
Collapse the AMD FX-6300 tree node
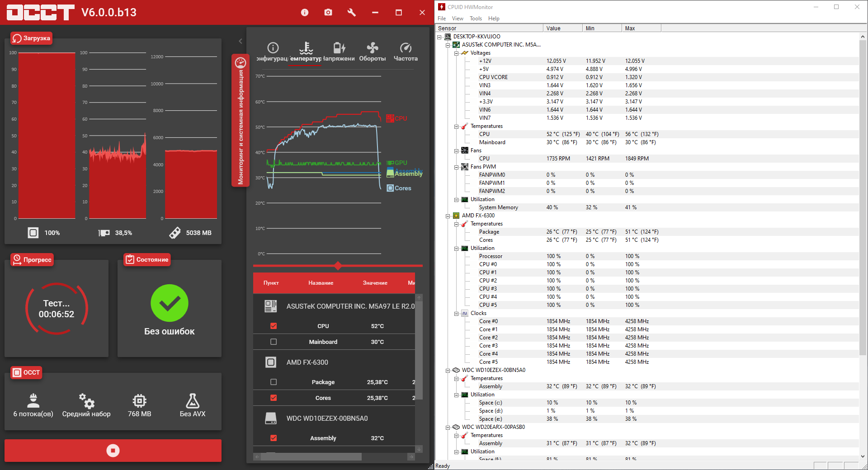(x=448, y=216)
